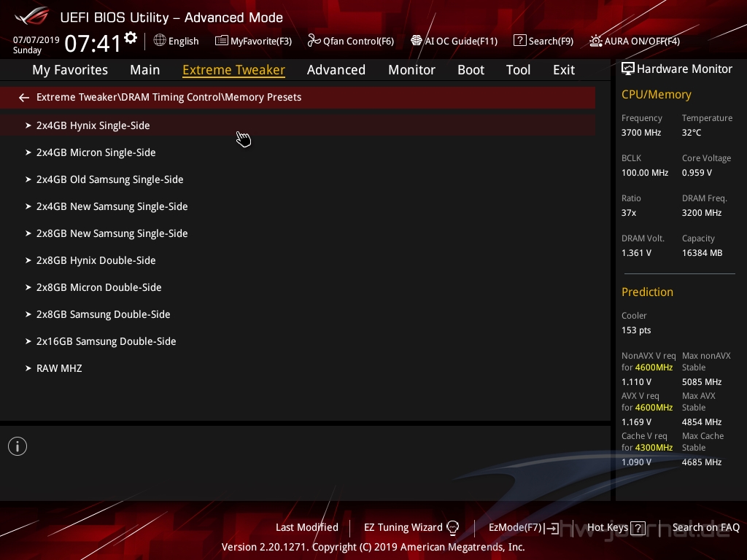Screen dimensions: 747x560
Task: Open Hot Keys text link
Action: [608, 528]
